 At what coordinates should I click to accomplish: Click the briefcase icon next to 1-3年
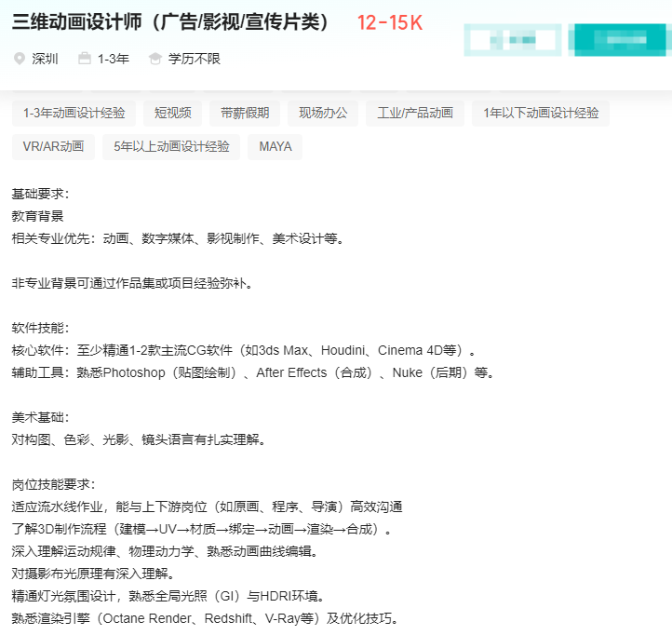tap(85, 59)
